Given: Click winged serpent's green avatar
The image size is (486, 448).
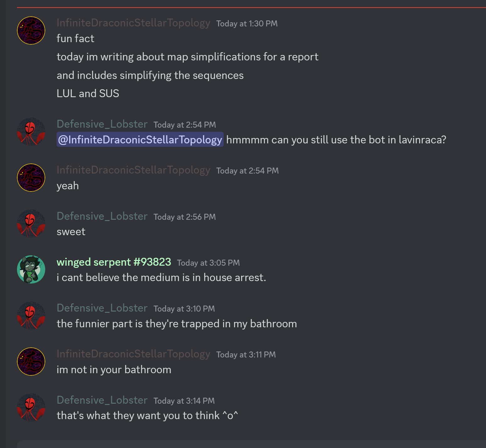Looking at the screenshot, I should click(31, 269).
